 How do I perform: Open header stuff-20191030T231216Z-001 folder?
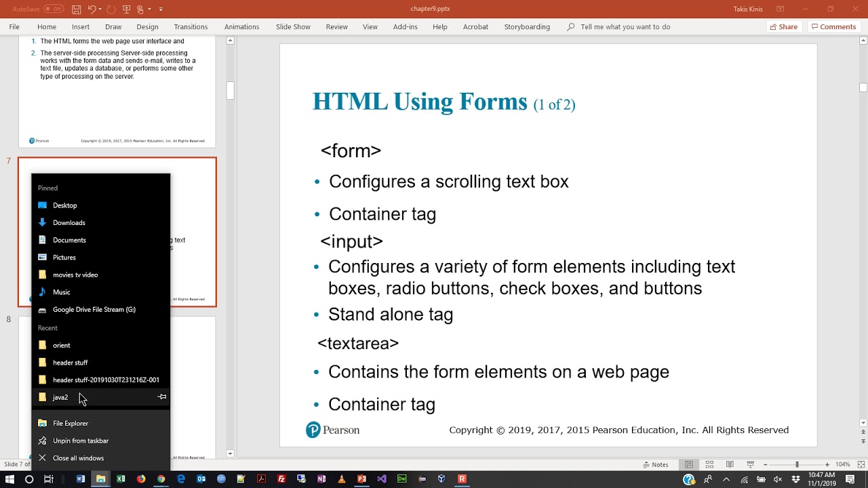click(100, 380)
